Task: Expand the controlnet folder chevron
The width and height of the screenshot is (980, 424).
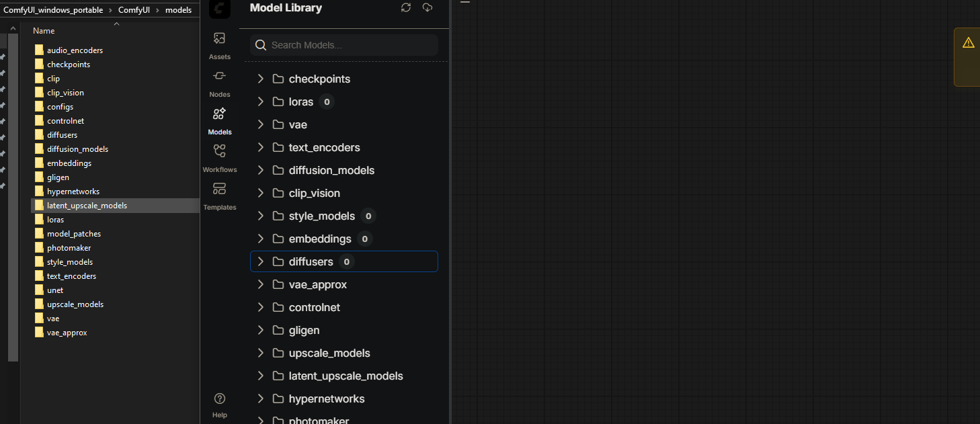Action: [x=261, y=307]
